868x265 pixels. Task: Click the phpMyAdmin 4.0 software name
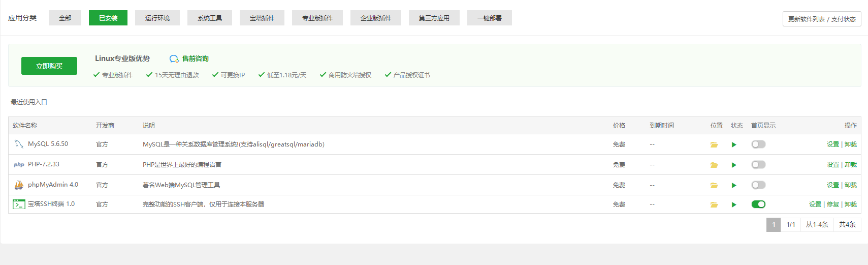click(53, 185)
